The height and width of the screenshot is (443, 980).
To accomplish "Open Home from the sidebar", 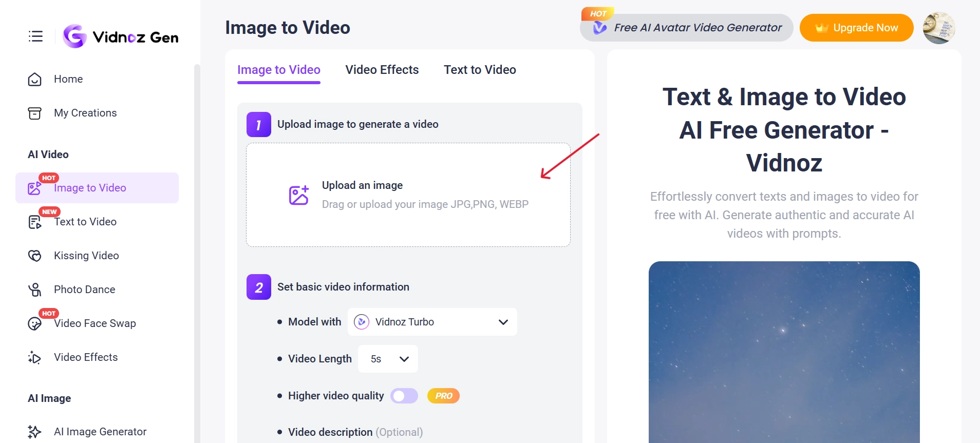I will point(68,79).
